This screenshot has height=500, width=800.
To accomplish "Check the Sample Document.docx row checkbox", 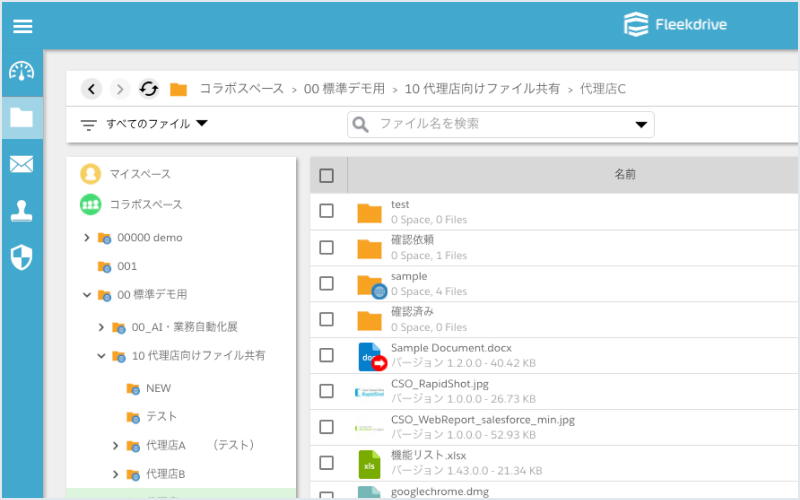I will pyautogui.click(x=327, y=355).
